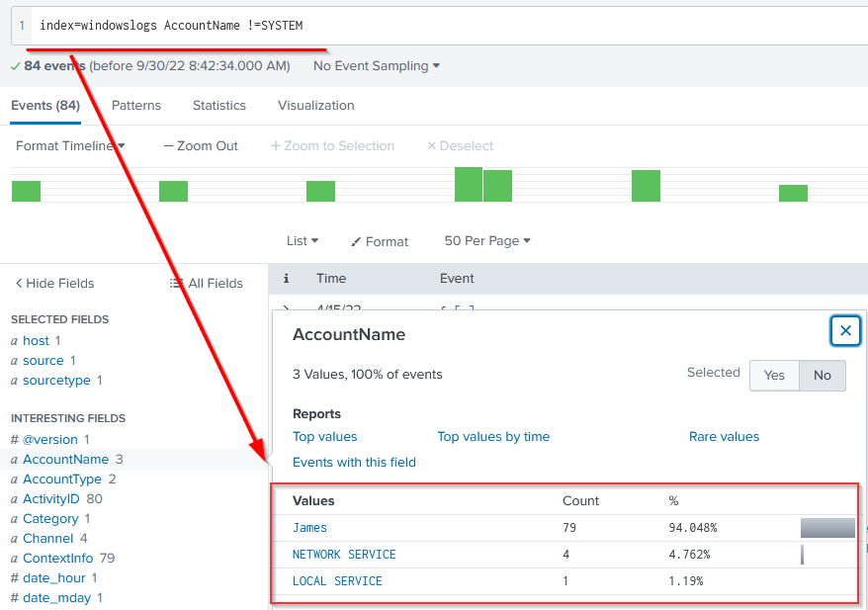Set Selected to Yes
This screenshot has width=868, height=610.
(x=774, y=375)
